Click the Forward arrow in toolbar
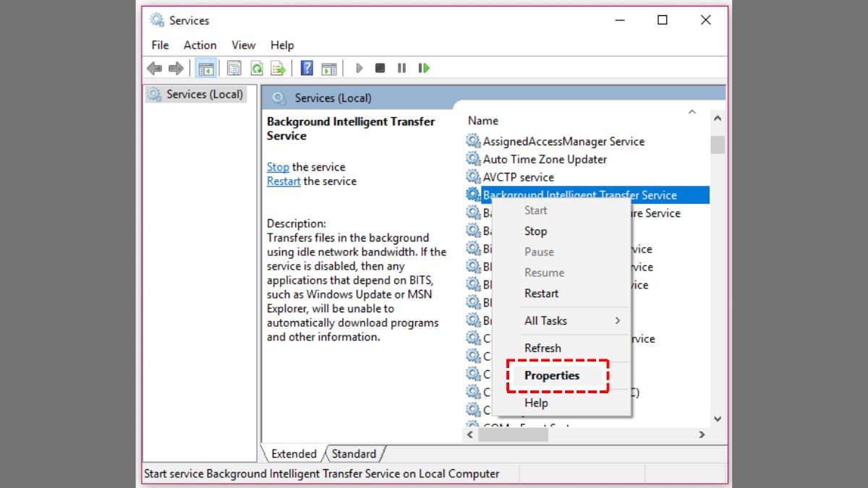Viewport: 868px width, 488px height. (176, 68)
